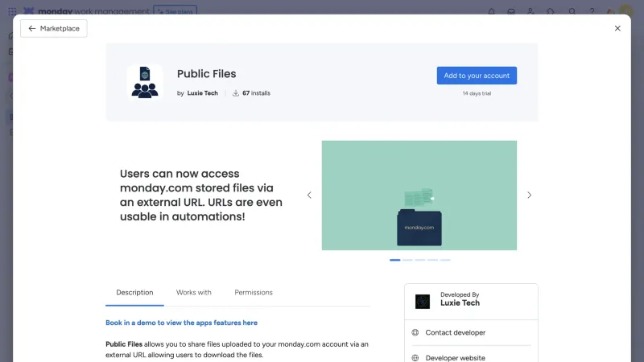Image resolution: width=644 pixels, height=362 pixels.
Task: Select the fifth carousel indicator dot
Action: 446,260
